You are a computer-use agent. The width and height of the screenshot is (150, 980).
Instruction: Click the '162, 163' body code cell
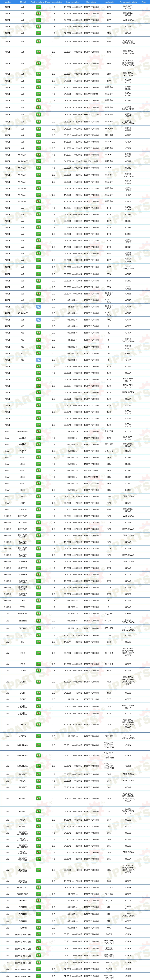pyautogui.click(x=109, y=736)
